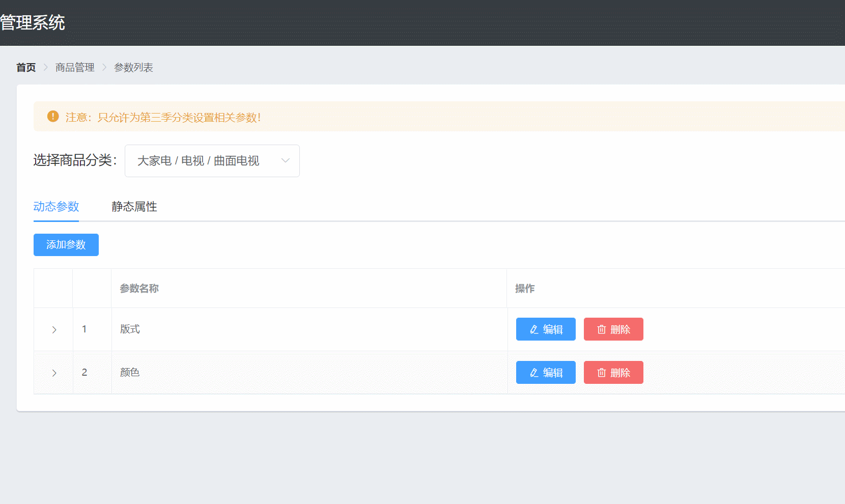Expand the 版式 parameter row
Screen dimensions: 845x504
tap(54, 330)
